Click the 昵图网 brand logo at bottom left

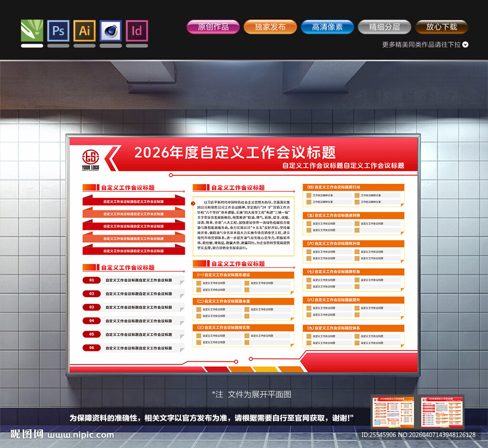27,434
